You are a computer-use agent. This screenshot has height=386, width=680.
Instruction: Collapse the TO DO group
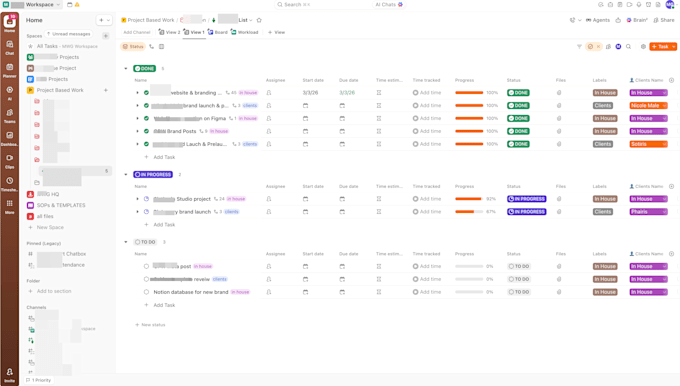tap(126, 242)
